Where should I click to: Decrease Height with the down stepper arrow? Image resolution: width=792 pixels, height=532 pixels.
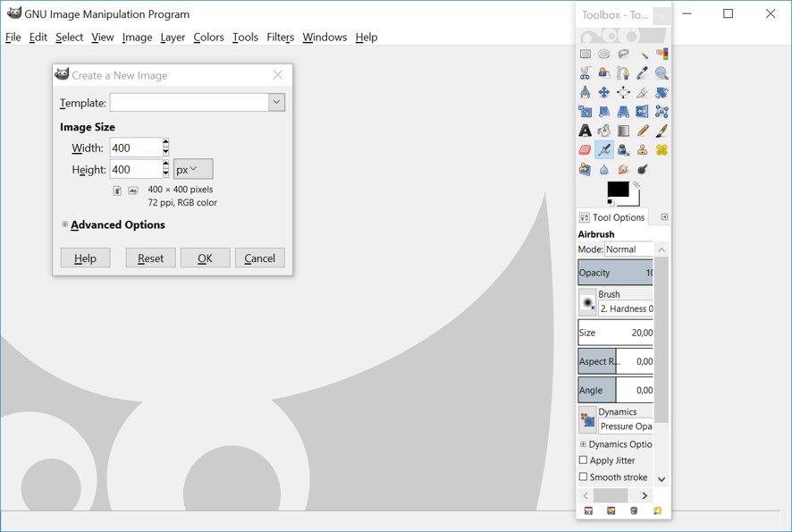pyautogui.click(x=165, y=173)
